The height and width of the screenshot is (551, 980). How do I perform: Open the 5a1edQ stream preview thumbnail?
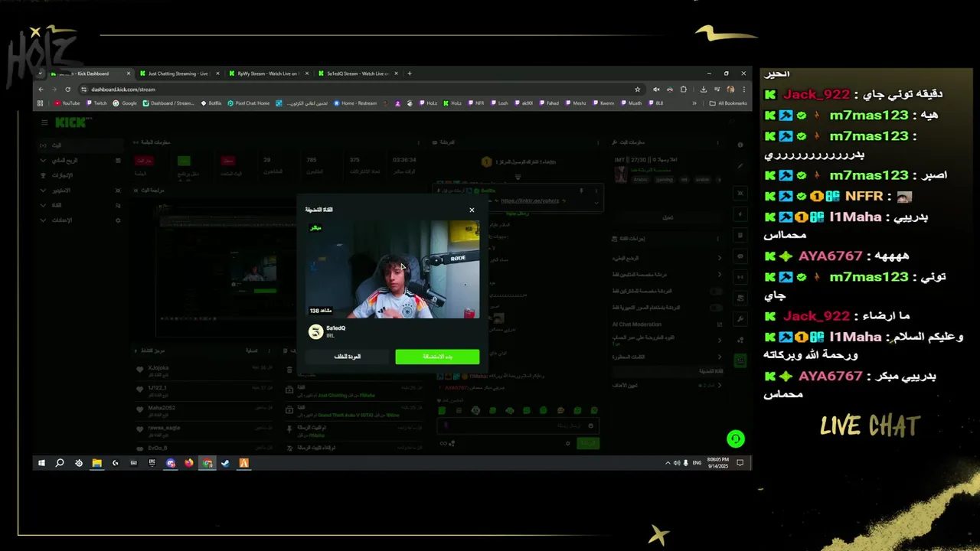(393, 269)
